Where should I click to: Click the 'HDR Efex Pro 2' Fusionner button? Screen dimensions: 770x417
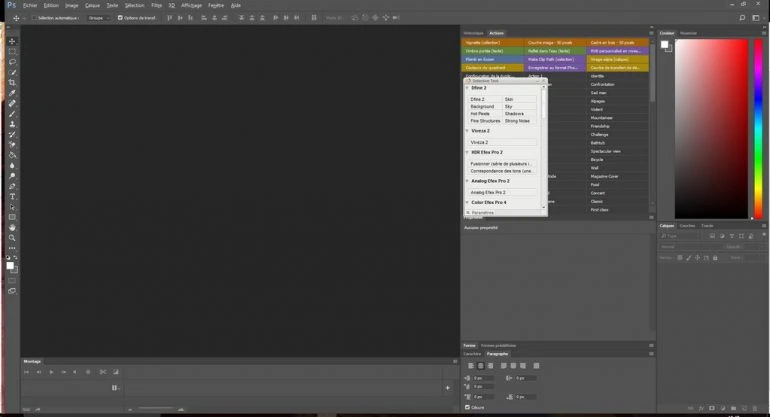click(x=502, y=163)
